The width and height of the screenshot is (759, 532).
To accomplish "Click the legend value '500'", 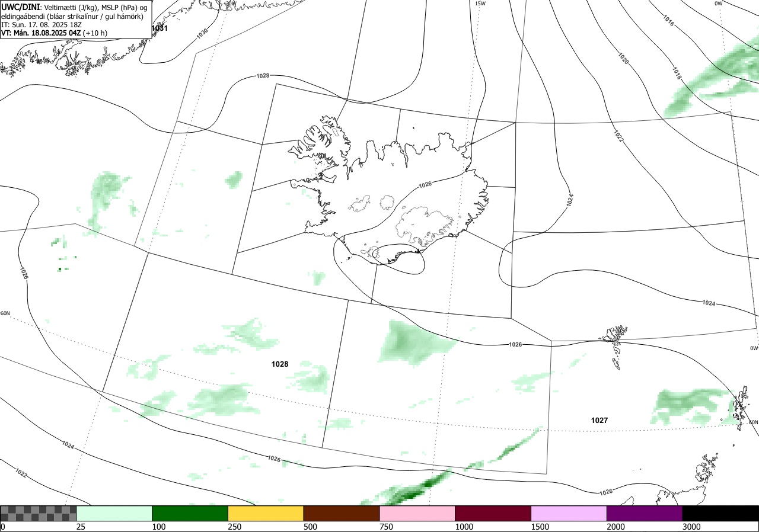I will coord(311,527).
